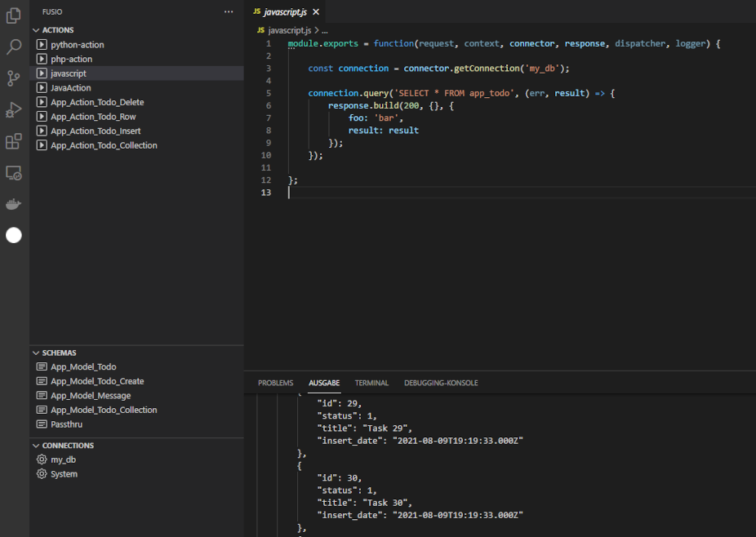Open the Remote Explorer icon
The image size is (756, 537).
[x=14, y=173]
